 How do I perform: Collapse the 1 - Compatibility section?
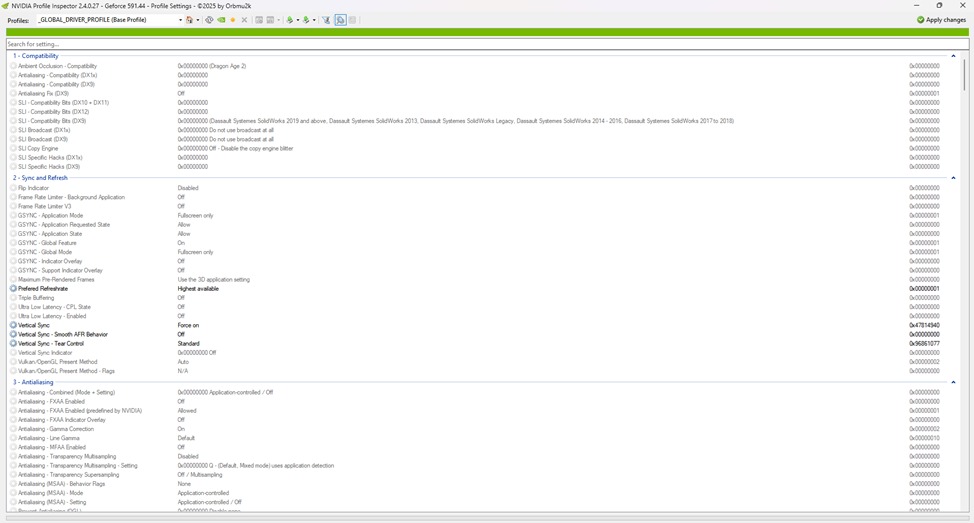[953, 56]
